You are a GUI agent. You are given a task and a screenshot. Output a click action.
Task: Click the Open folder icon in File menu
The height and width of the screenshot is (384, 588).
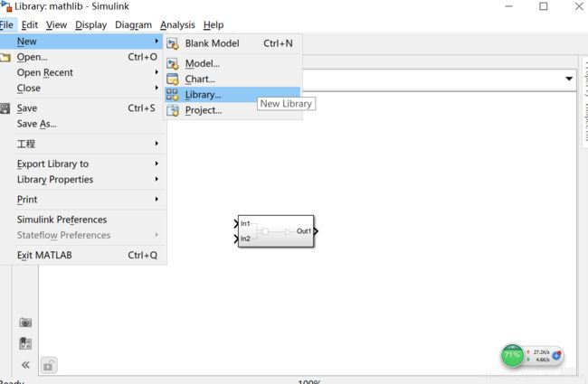(x=5, y=57)
